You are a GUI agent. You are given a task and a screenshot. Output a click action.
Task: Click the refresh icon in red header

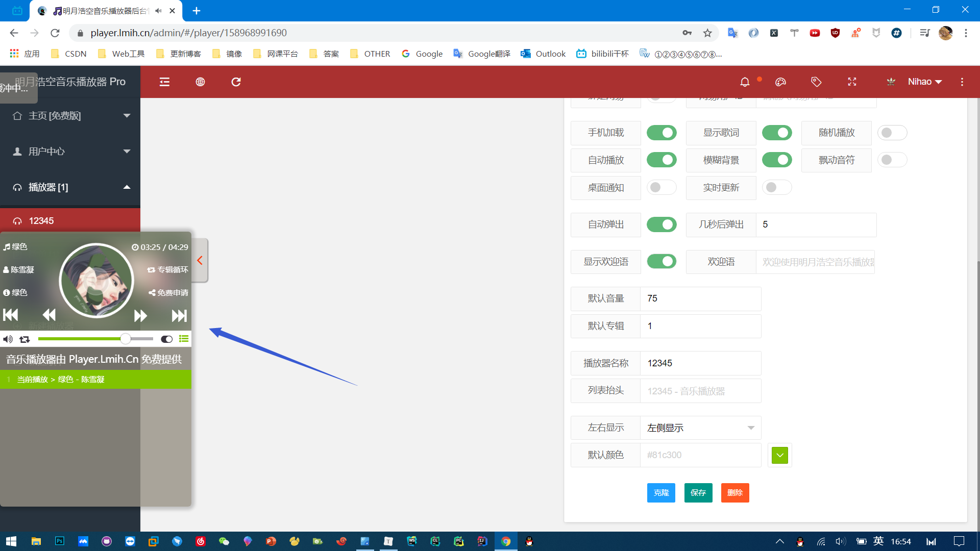tap(236, 82)
